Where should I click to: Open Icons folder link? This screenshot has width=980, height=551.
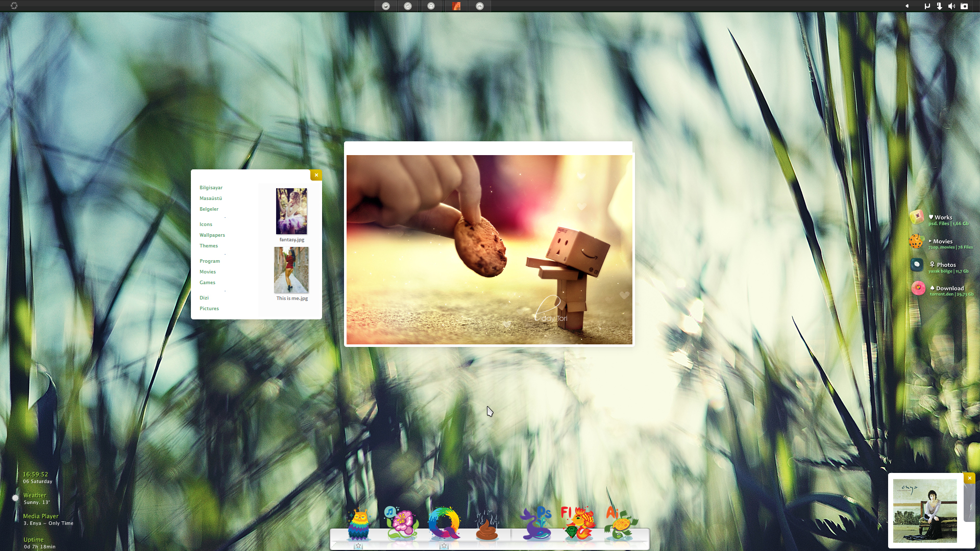click(206, 224)
